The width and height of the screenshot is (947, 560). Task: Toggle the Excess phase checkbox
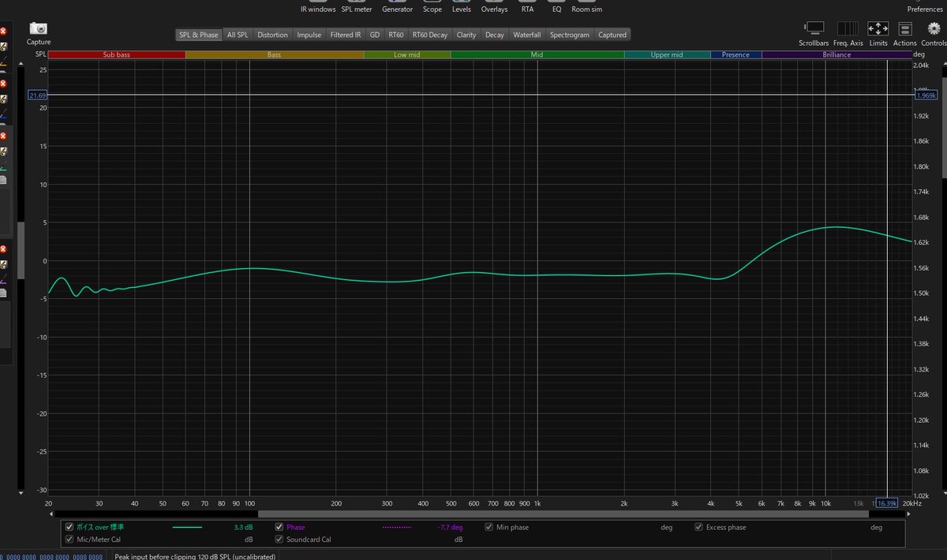[698, 527]
